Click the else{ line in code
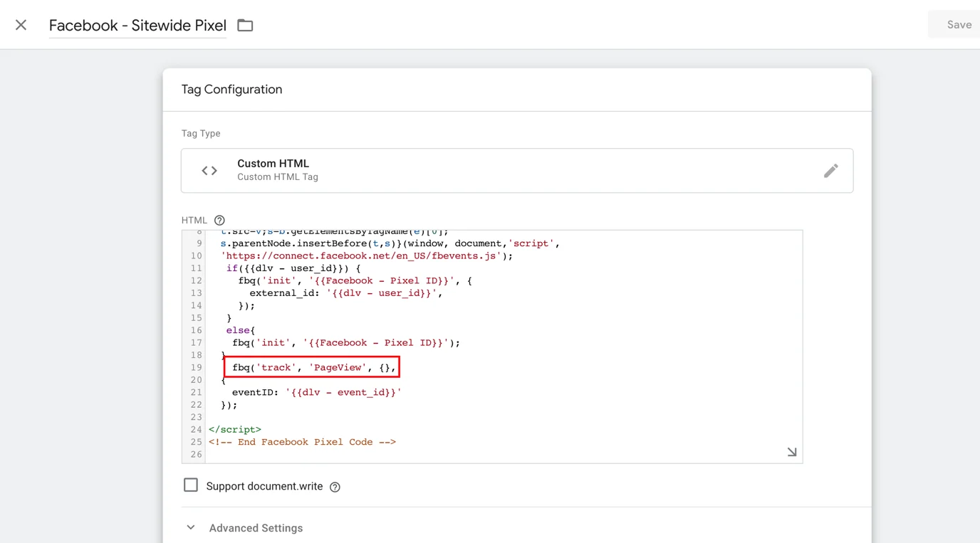The height and width of the screenshot is (543, 980). (x=241, y=330)
